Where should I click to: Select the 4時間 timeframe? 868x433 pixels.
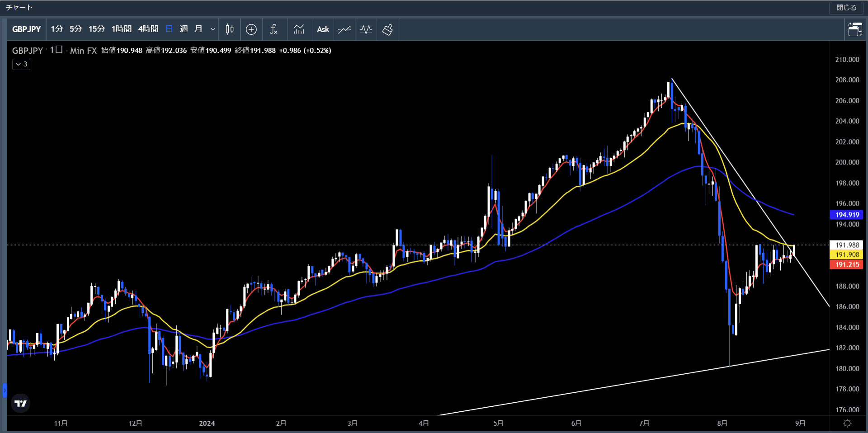click(x=148, y=29)
